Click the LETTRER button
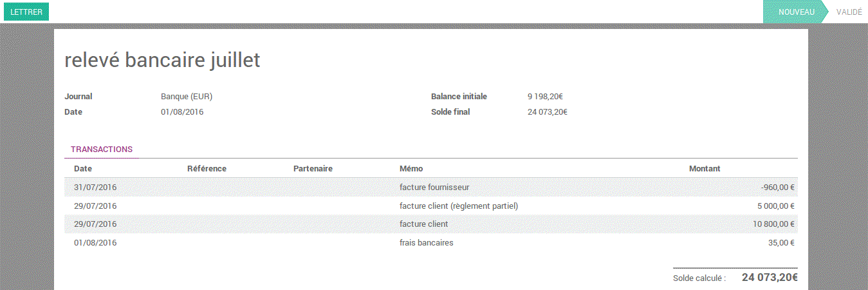Image resolution: width=868 pixels, height=290 pixels. tap(26, 12)
